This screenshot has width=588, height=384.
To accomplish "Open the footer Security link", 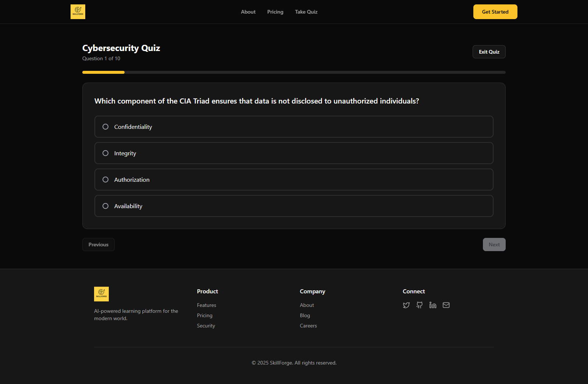I will click(x=206, y=326).
